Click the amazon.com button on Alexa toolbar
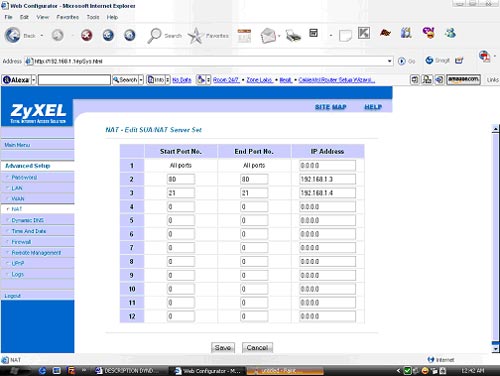Image resolution: width=500 pixels, height=376 pixels. 463,79
